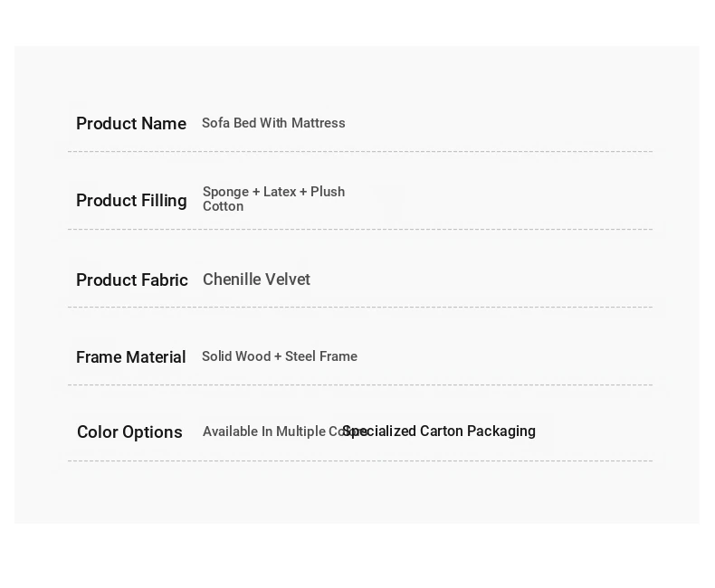Click the Product Fabric label

132,280
